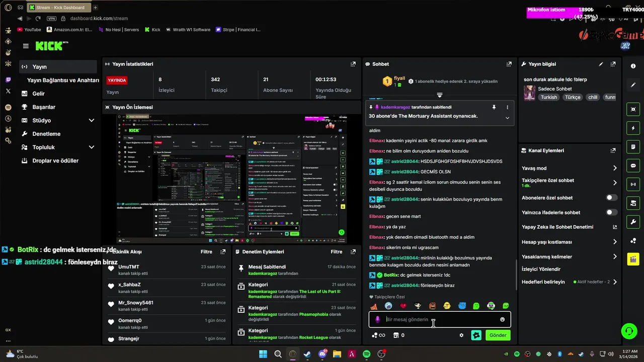
Task: Reload the page in browser toolbar
Action: click(38, 19)
